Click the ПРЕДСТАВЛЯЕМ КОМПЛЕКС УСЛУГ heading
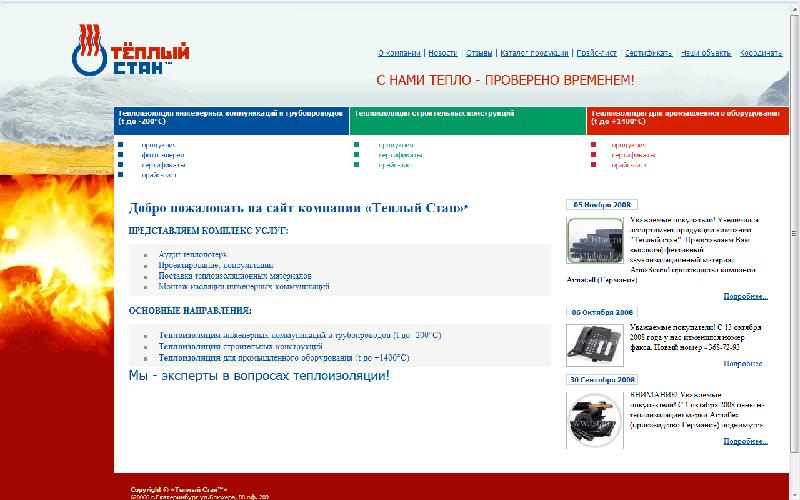This screenshot has height=500, width=800. coord(209,231)
